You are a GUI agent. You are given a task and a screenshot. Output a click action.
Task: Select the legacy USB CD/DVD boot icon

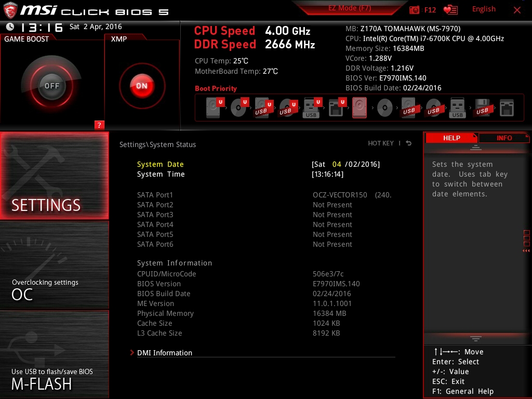click(434, 108)
